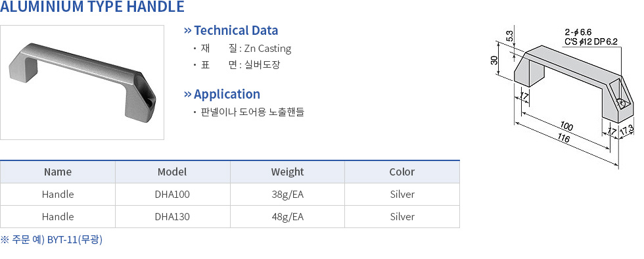Click the Color column header
This screenshot has width=644, height=259.
[402, 172]
